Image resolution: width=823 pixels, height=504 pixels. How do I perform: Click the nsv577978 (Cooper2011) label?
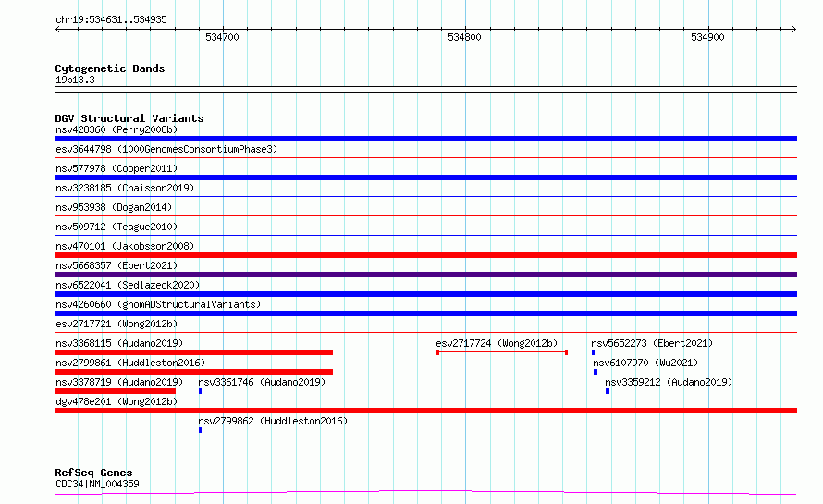(x=117, y=168)
